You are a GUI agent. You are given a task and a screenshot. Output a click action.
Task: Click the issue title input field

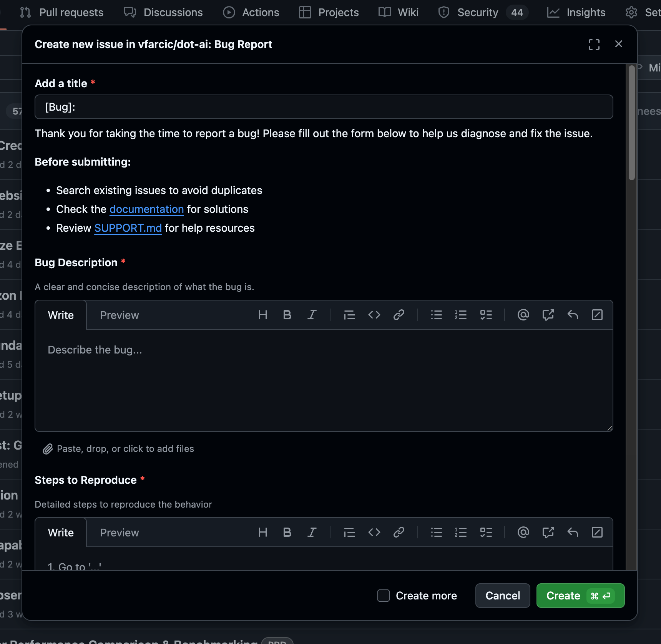324,107
